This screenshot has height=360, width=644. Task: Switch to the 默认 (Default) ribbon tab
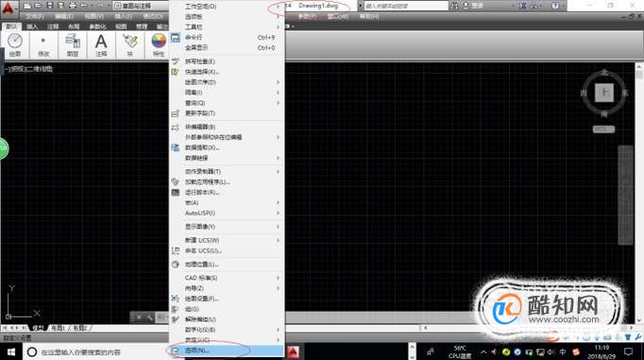coord(11,26)
